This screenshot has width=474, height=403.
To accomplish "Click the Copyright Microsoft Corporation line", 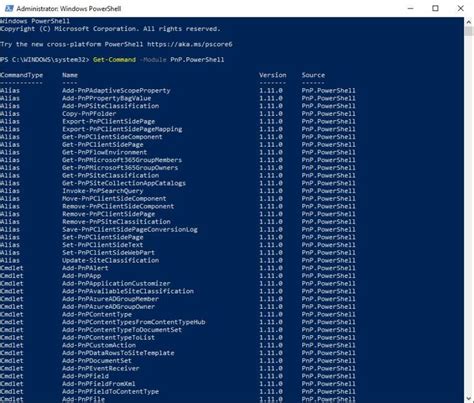I will click(x=110, y=29).
